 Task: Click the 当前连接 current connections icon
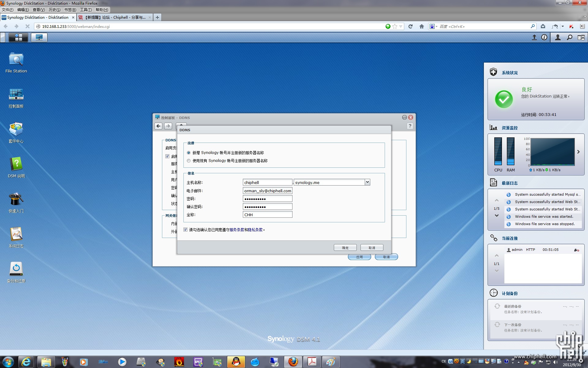point(493,238)
